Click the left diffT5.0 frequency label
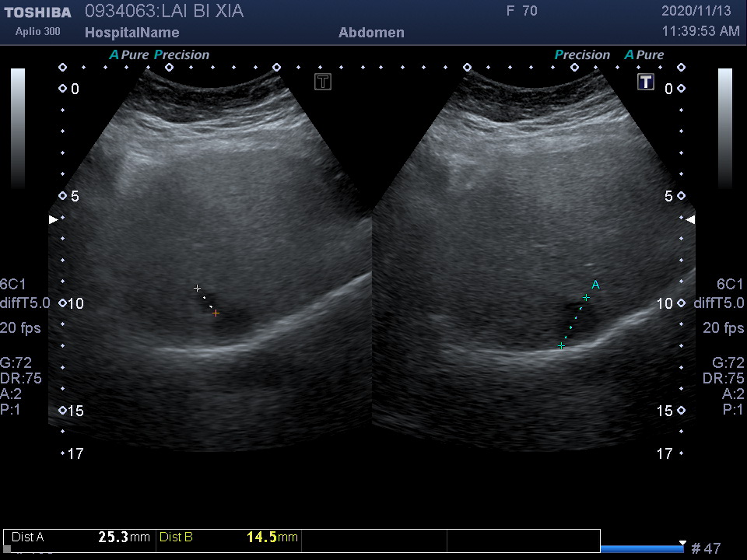This screenshot has width=747, height=560. tap(25, 303)
